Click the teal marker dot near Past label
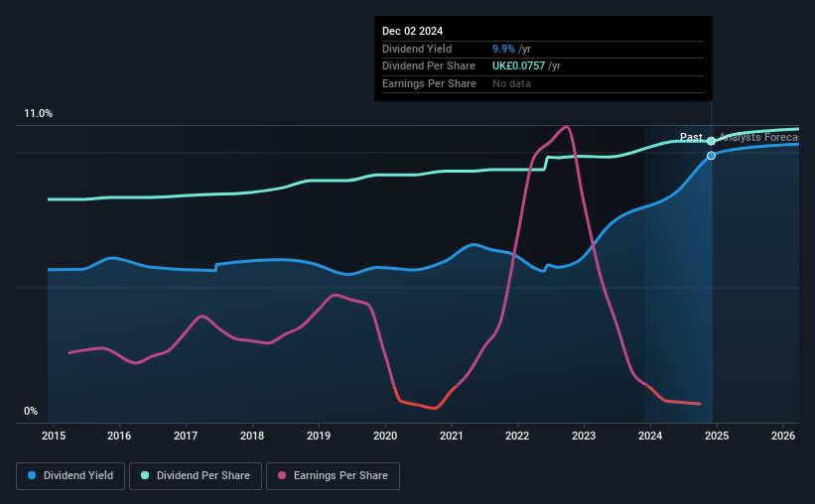815x504 pixels. pyautogui.click(x=711, y=141)
